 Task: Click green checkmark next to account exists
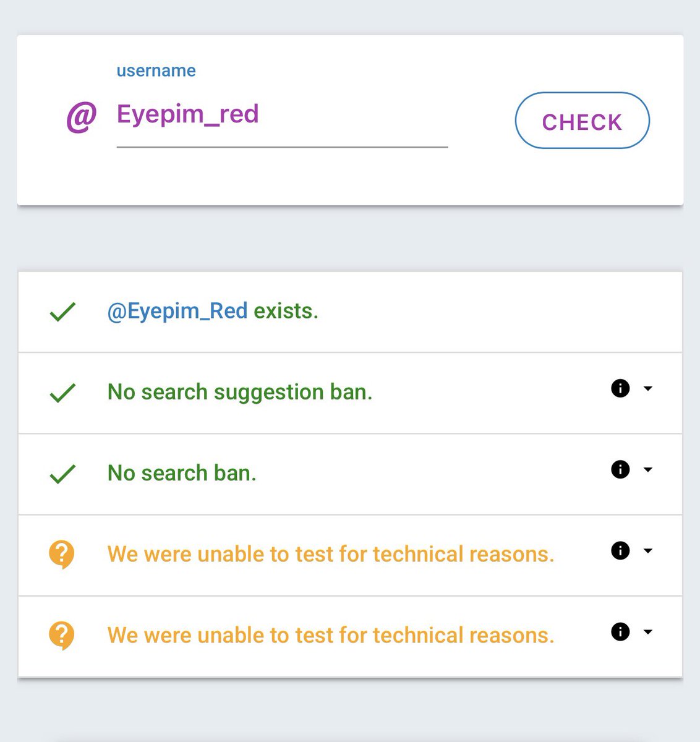click(62, 312)
